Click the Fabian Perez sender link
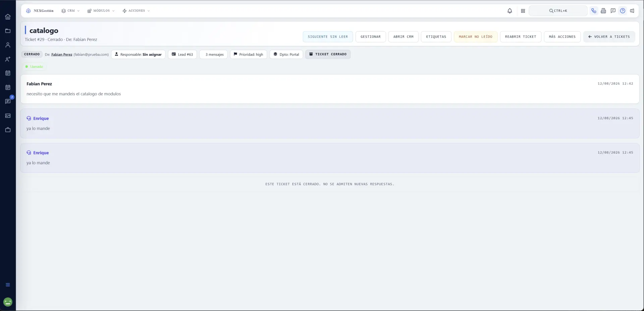The height and width of the screenshot is (311, 644). point(62,54)
